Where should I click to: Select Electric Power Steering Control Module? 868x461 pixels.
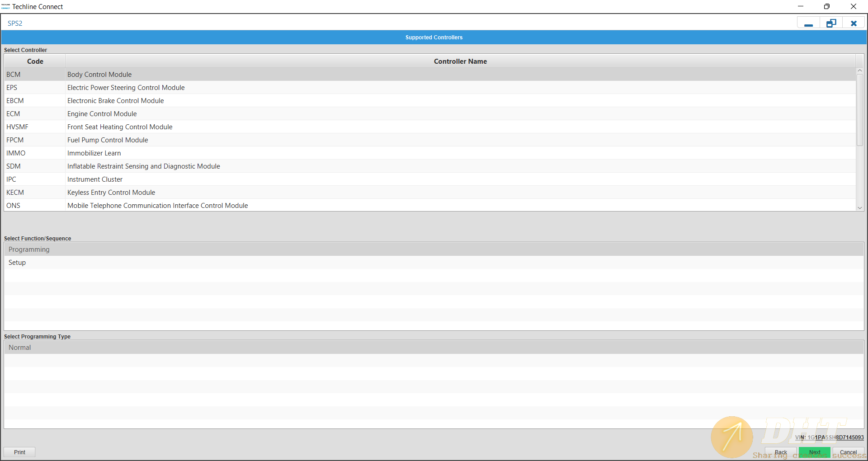(126, 88)
